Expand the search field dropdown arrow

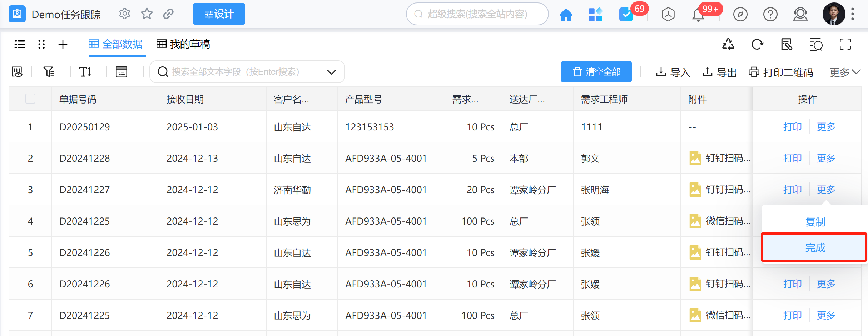(x=331, y=72)
